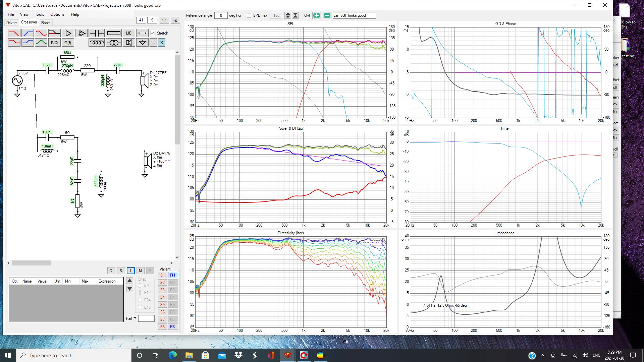644x362 pixels.
Task: Toggle the Stretch checkbox
Action: pyautogui.click(x=153, y=33)
